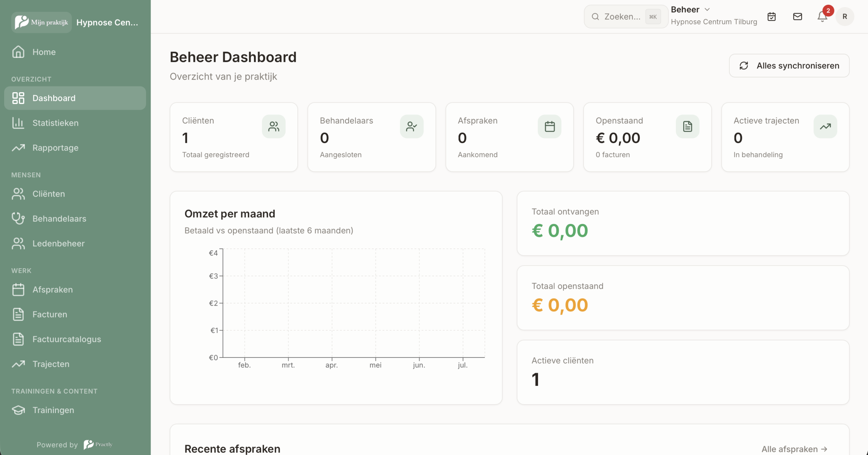This screenshot has width=868, height=455.
Task: Open the Cliënten stat card
Action: 234,137
